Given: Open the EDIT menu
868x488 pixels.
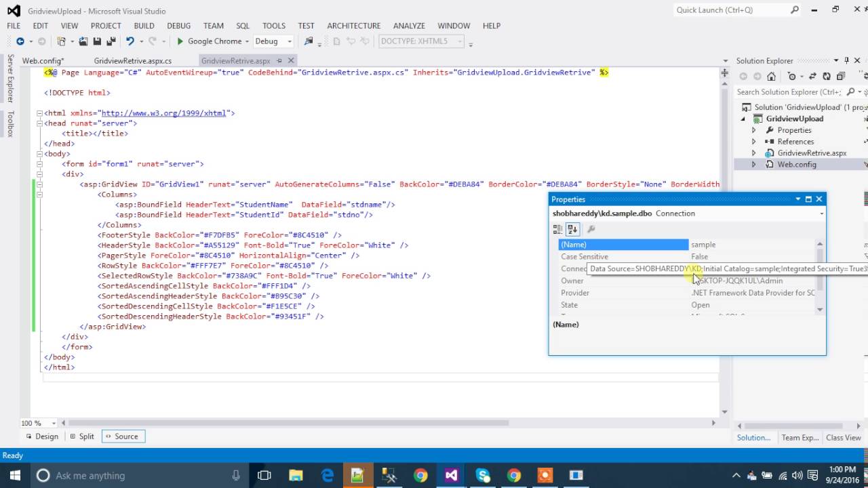Looking at the screenshot, I should pyautogui.click(x=40, y=26).
